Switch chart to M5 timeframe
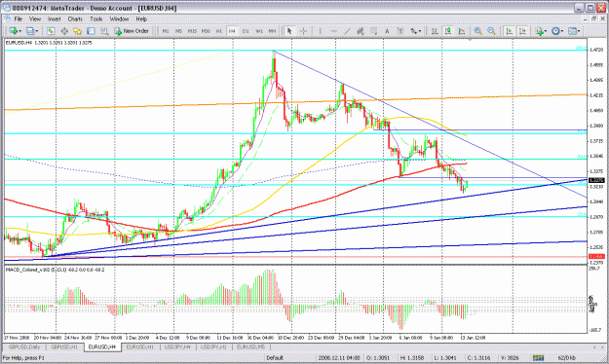 tap(178, 31)
